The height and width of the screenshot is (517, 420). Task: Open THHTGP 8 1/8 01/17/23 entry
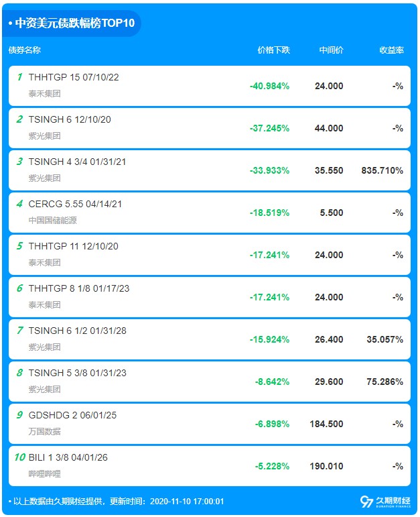coord(79,288)
